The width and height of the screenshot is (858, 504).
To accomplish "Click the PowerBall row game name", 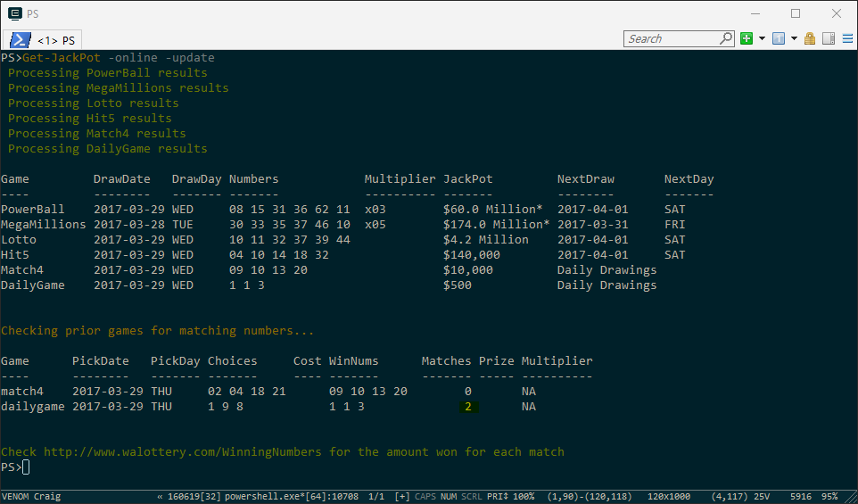I will click(x=33, y=209).
